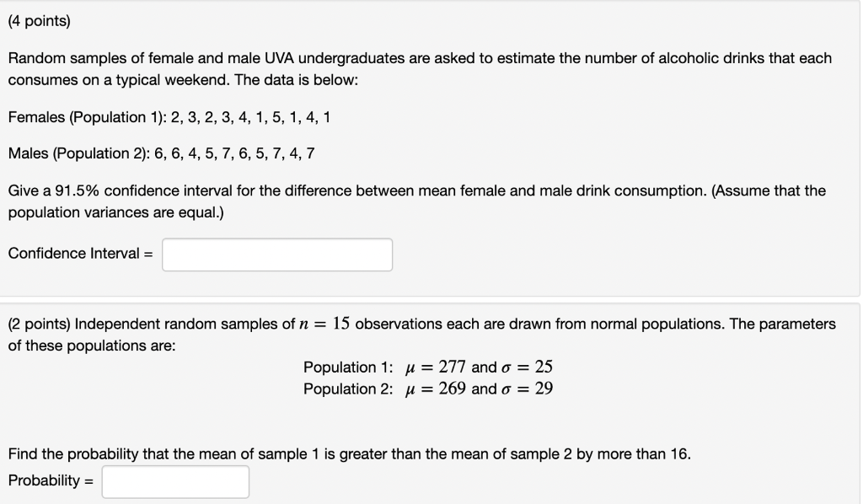This screenshot has width=863, height=504.
Task: Click the 2 points question header
Action: pyautogui.click(x=38, y=325)
